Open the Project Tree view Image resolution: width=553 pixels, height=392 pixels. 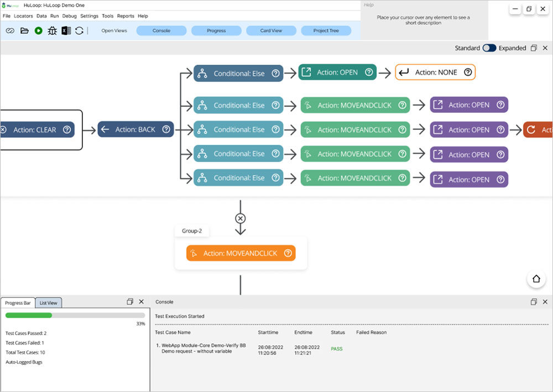(326, 30)
